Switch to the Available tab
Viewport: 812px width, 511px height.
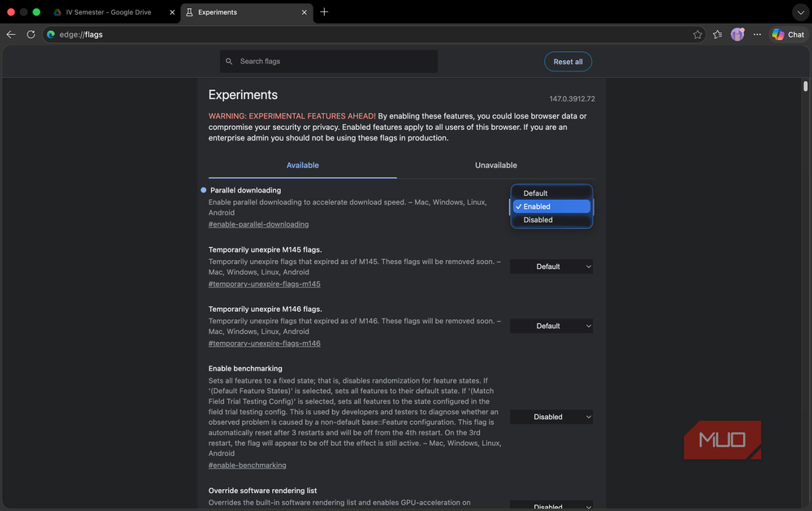click(302, 166)
